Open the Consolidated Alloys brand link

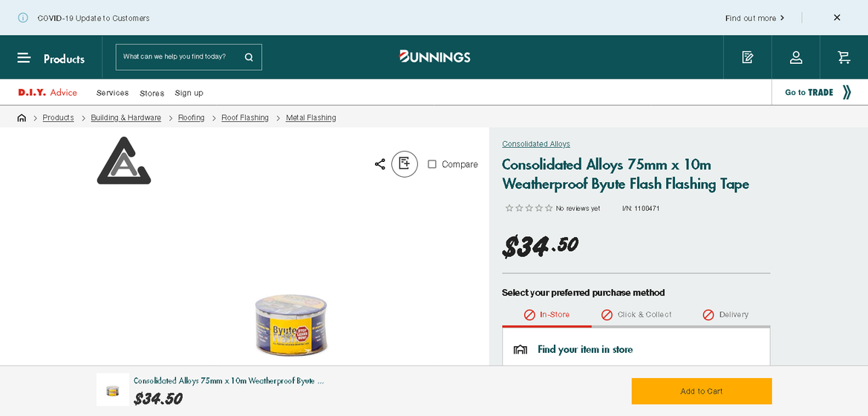pos(536,144)
